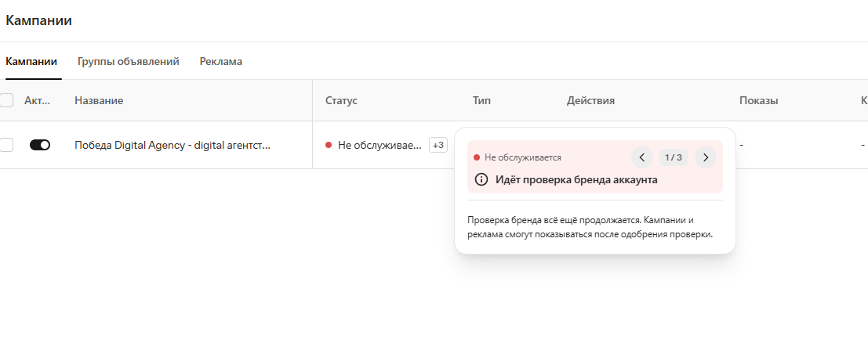Click the 1 / 3 page indicator in popup

coord(674,157)
